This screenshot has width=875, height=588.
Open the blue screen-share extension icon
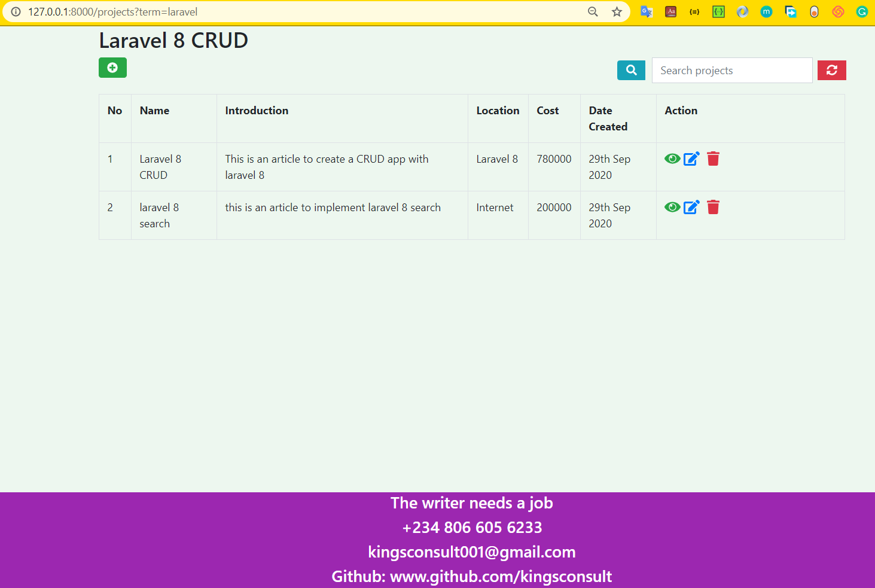(790, 11)
